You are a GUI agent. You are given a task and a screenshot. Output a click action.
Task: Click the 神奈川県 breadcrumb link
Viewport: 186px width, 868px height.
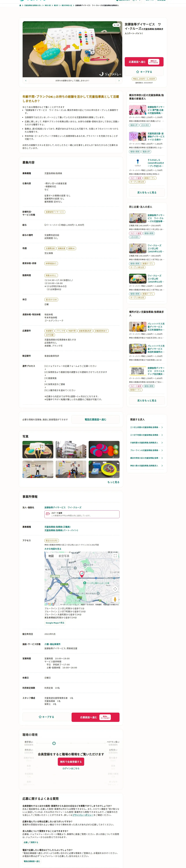(48, 5)
